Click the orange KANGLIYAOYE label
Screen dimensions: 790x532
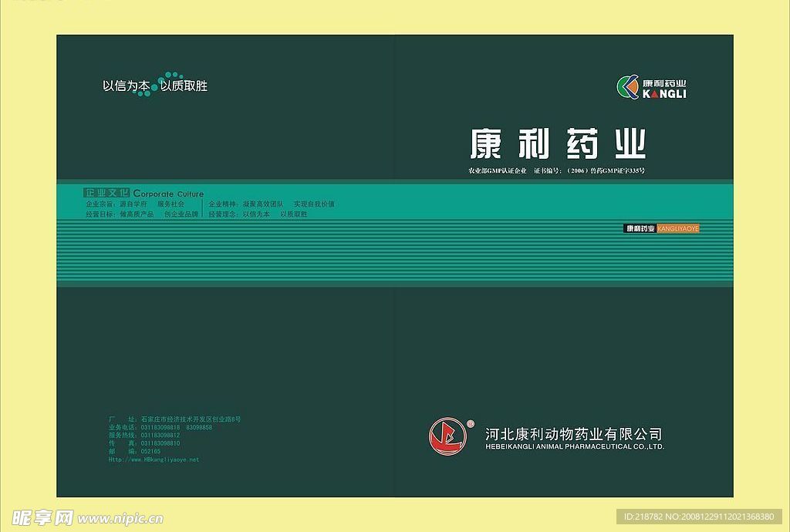click(678, 228)
